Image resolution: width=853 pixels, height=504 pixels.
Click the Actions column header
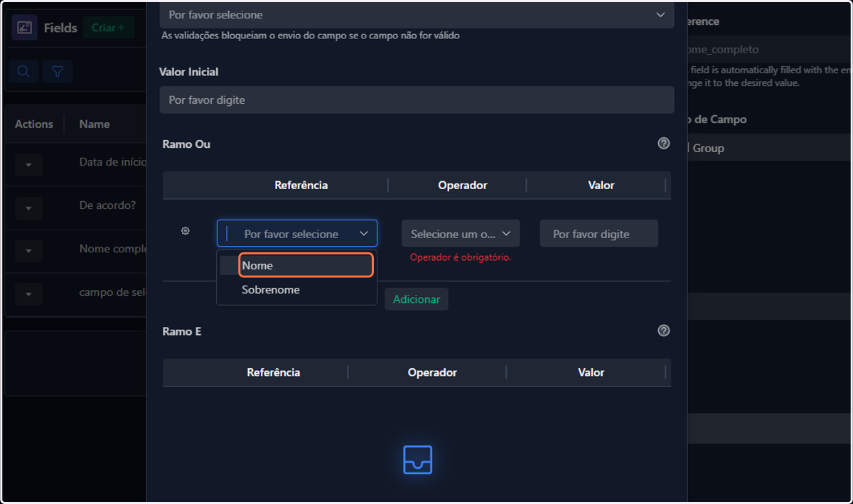click(34, 124)
